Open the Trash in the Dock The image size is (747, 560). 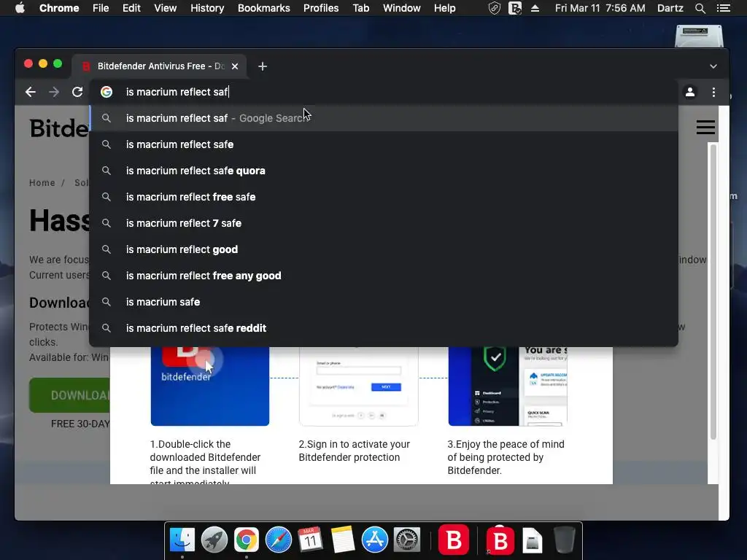[565, 540]
